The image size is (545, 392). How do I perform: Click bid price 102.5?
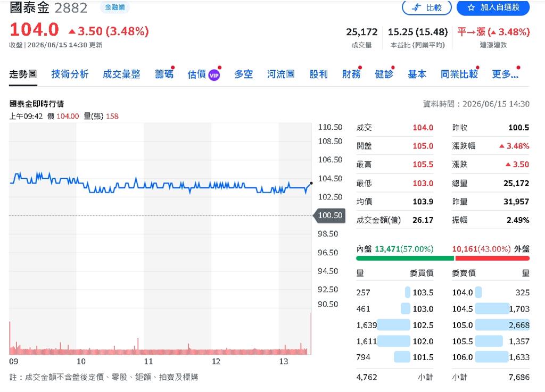point(423,325)
